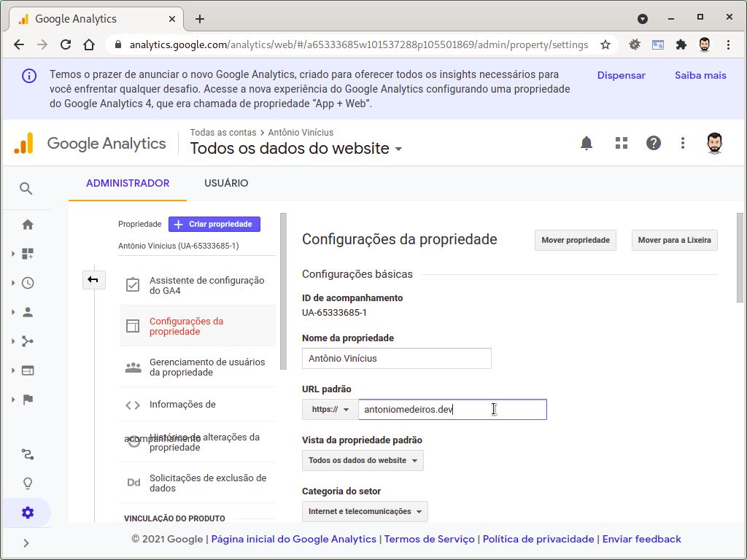Select Configurações da propriedade menu item
Viewport: 747px width, 560px height.
coord(197,326)
